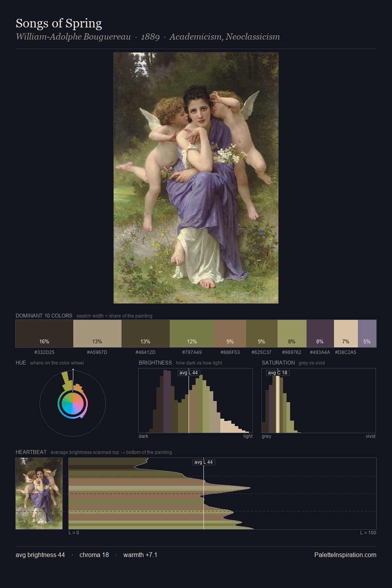Click the 'SATURATION' section heading

pos(278,363)
